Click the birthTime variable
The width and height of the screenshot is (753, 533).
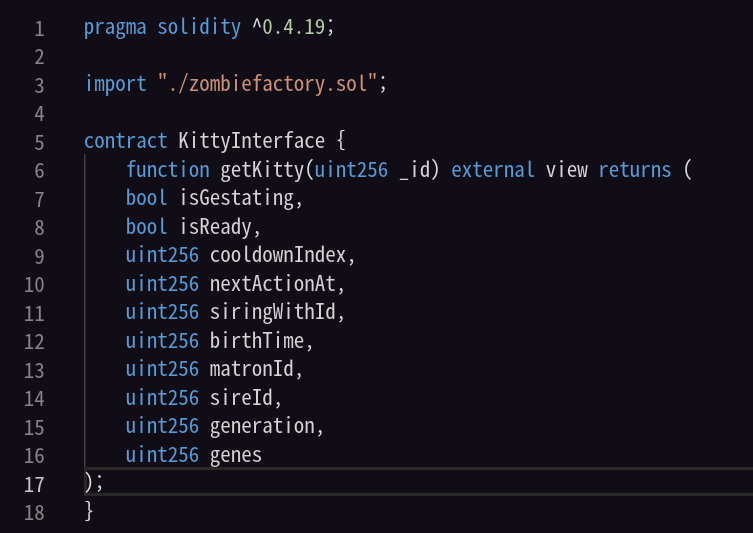(x=257, y=341)
